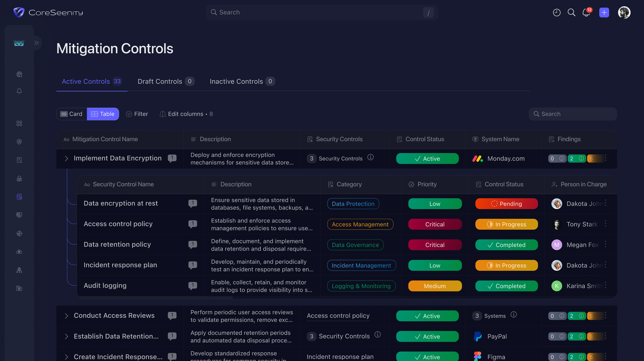Open the highlighted mitigation controls sidebar icon
This screenshot has width=644, height=361.
(19, 197)
